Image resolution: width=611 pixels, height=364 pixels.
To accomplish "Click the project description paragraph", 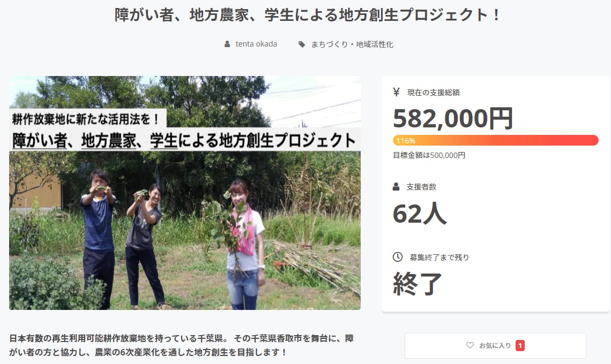I will (181, 345).
